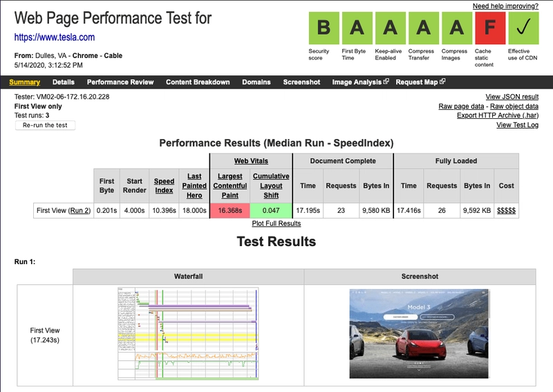This screenshot has width=553, height=392.
Task: Click the Cache static content F grade
Action: point(490,28)
